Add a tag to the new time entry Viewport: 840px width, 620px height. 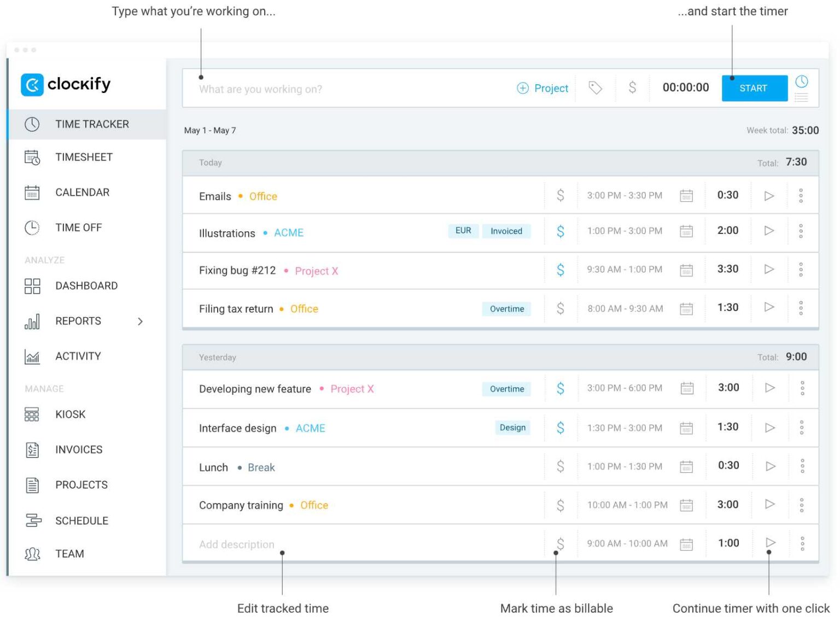pyautogui.click(x=595, y=87)
